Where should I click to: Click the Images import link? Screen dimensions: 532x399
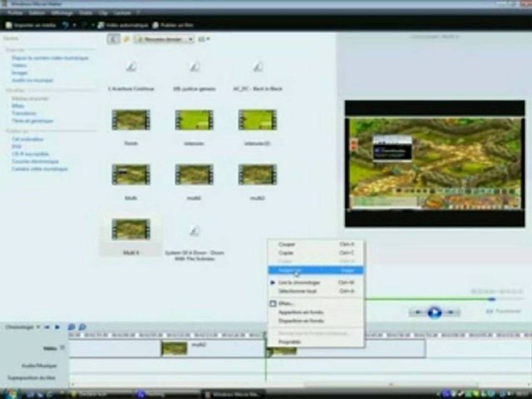point(20,73)
